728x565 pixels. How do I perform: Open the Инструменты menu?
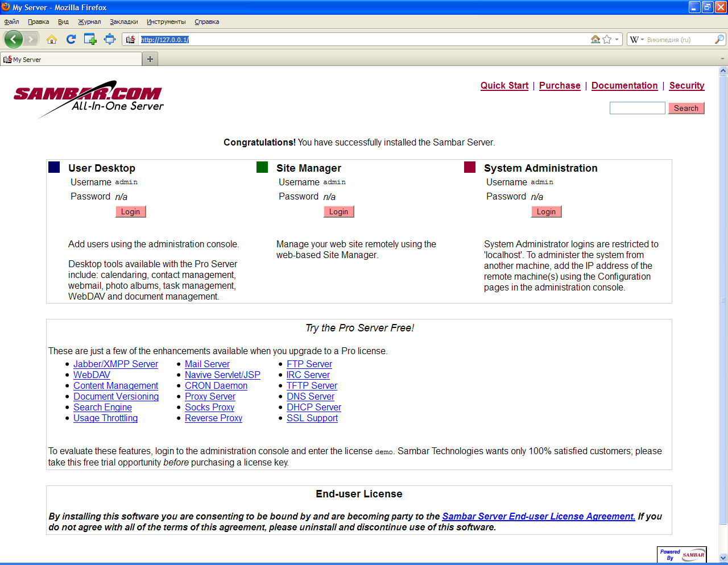pos(166,22)
